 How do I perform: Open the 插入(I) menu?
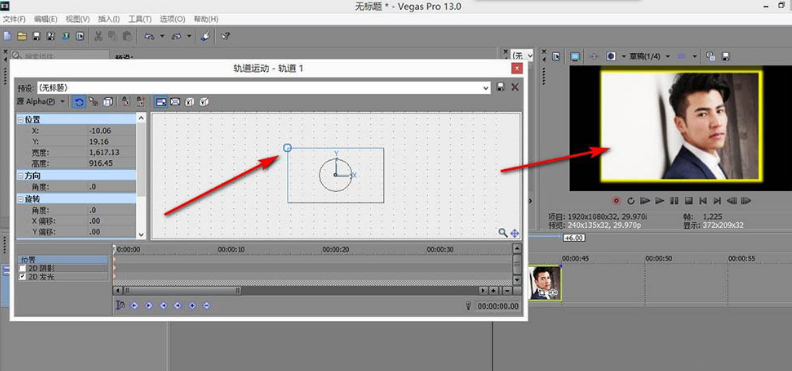(109, 19)
